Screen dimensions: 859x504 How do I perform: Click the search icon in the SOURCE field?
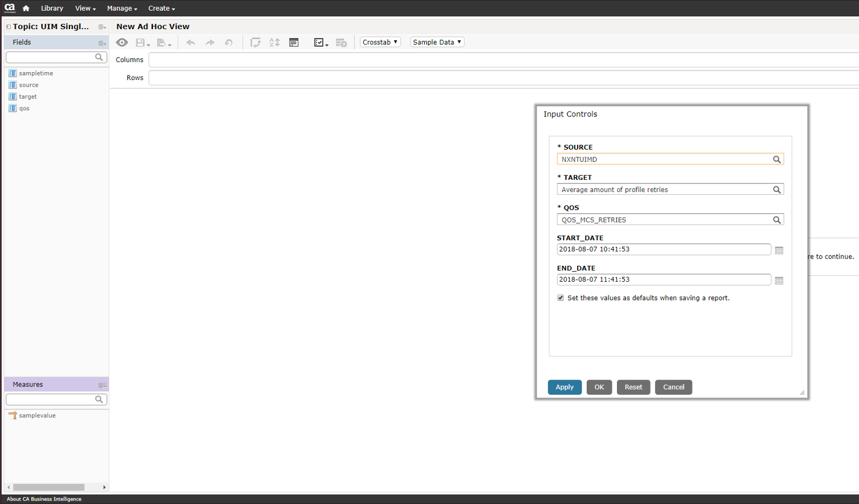click(777, 160)
